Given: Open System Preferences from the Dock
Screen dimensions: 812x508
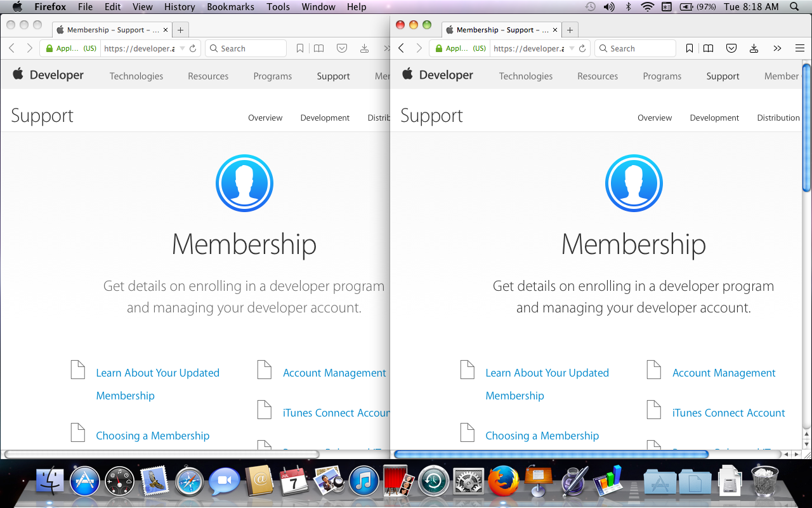Looking at the screenshot, I should point(469,481).
